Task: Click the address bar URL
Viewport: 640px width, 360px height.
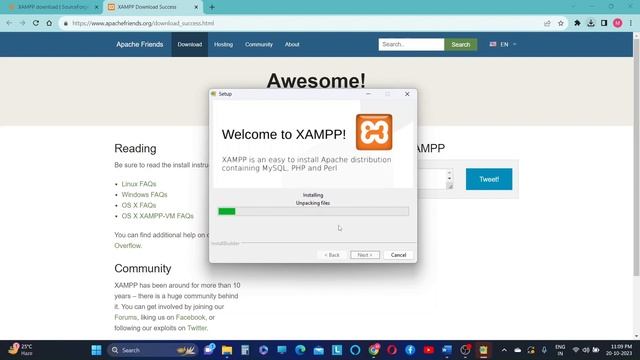Action: pyautogui.click(x=143, y=23)
